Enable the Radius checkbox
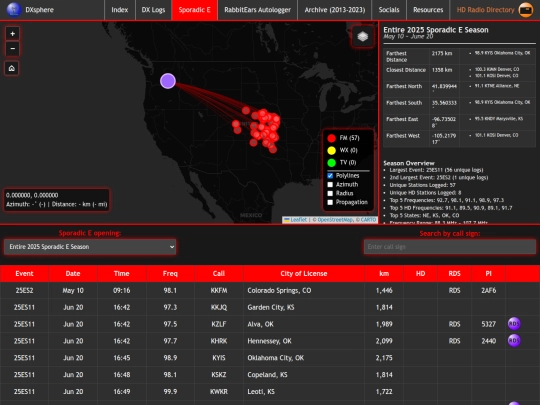The image size is (540, 405). click(x=330, y=194)
